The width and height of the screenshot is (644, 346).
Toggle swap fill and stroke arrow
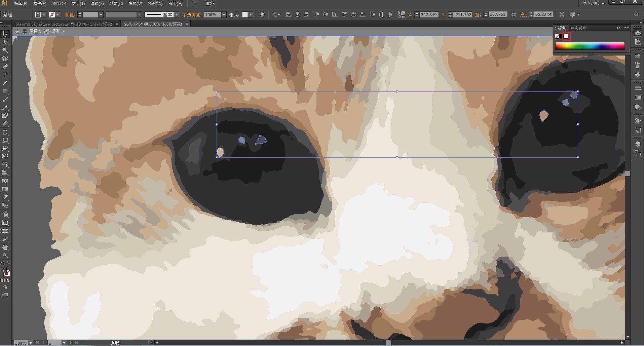pyautogui.click(x=8, y=263)
